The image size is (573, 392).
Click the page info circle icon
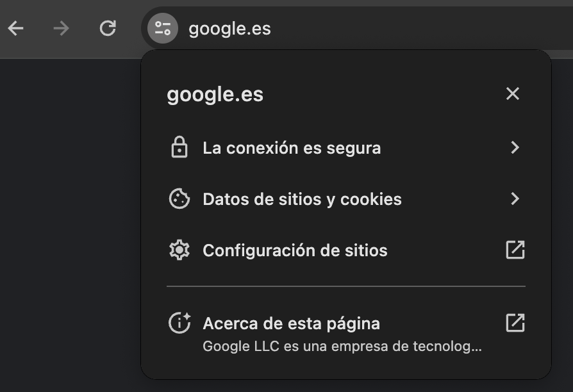point(179,323)
